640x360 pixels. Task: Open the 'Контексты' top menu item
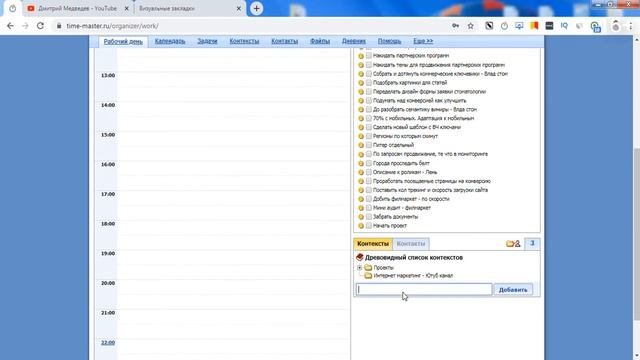[244, 41]
